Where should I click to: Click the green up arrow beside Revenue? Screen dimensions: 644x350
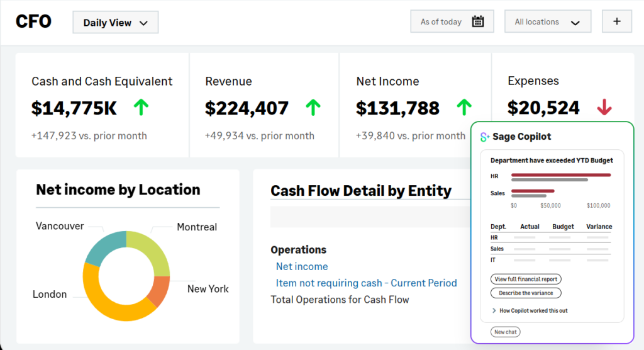pyautogui.click(x=313, y=108)
